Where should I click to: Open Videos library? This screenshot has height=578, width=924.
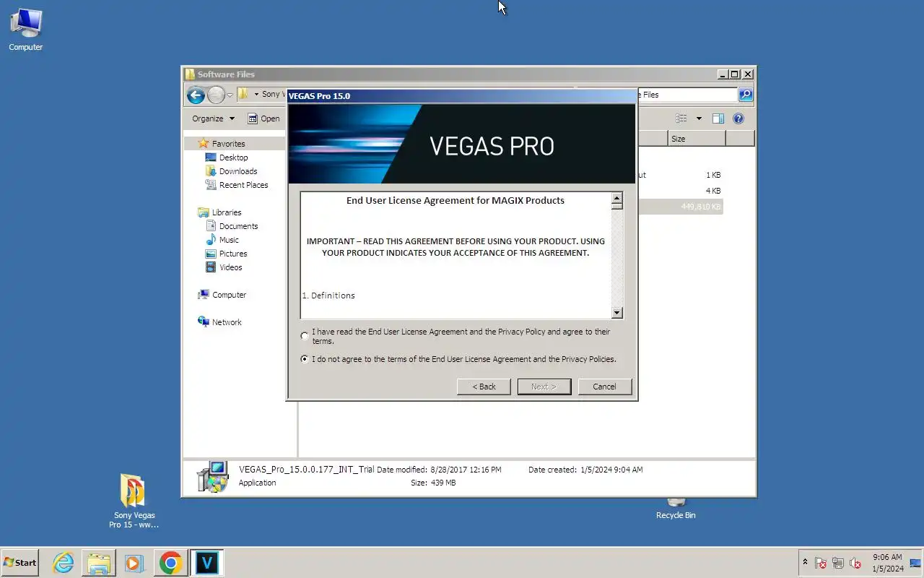point(230,267)
